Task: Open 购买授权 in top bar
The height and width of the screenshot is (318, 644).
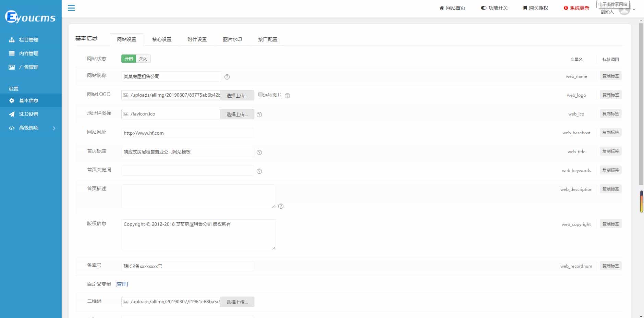Action: click(535, 8)
